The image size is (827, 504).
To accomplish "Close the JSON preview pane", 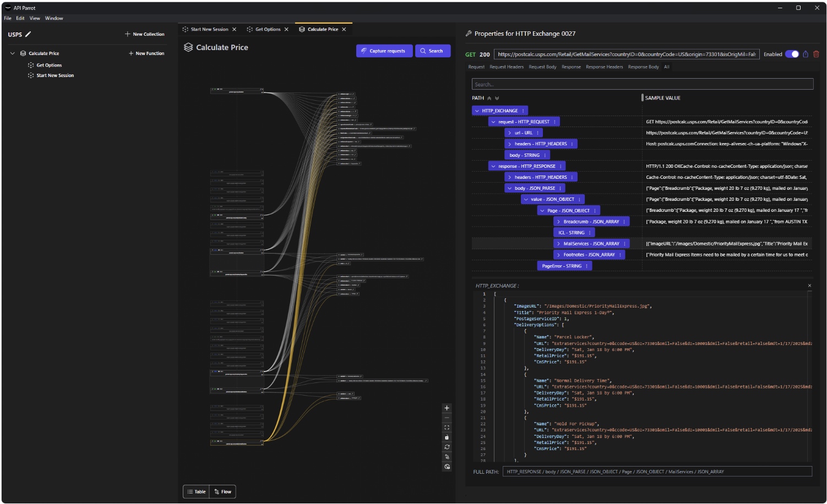I will point(809,286).
